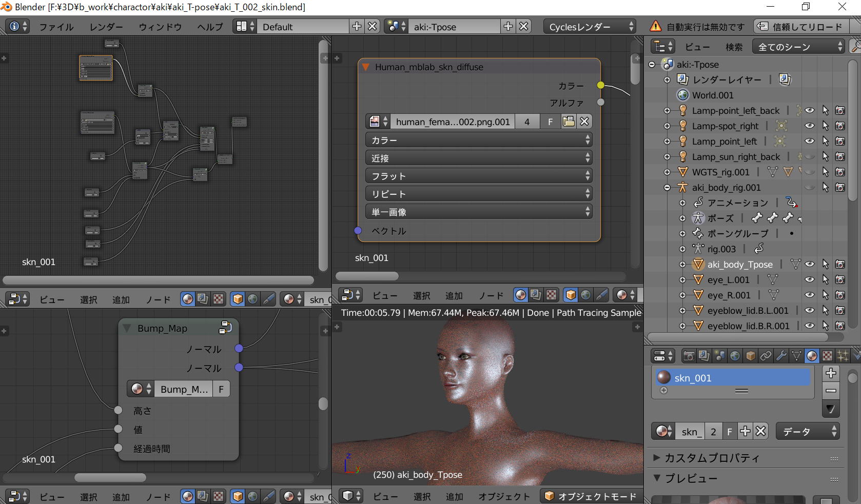Toggle fake user F on Bump_Map node

221,389
